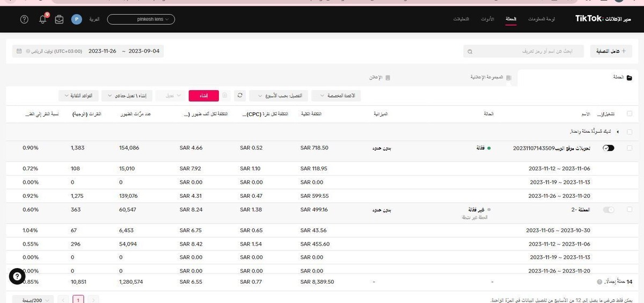Click the magnifier icon in search field
Screen dimensions: 644x303
tap(470, 52)
